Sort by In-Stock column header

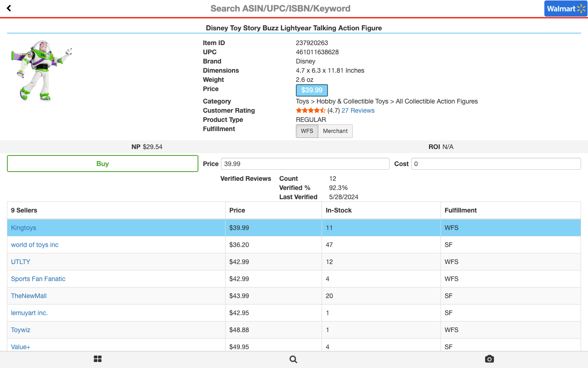pos(339,210)
